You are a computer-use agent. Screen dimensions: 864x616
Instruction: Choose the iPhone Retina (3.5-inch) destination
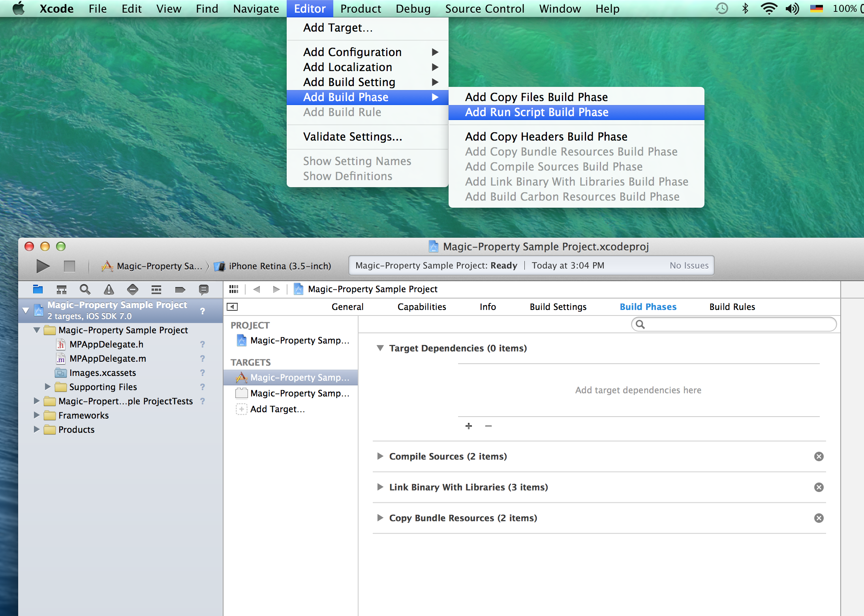pos(273,266)
